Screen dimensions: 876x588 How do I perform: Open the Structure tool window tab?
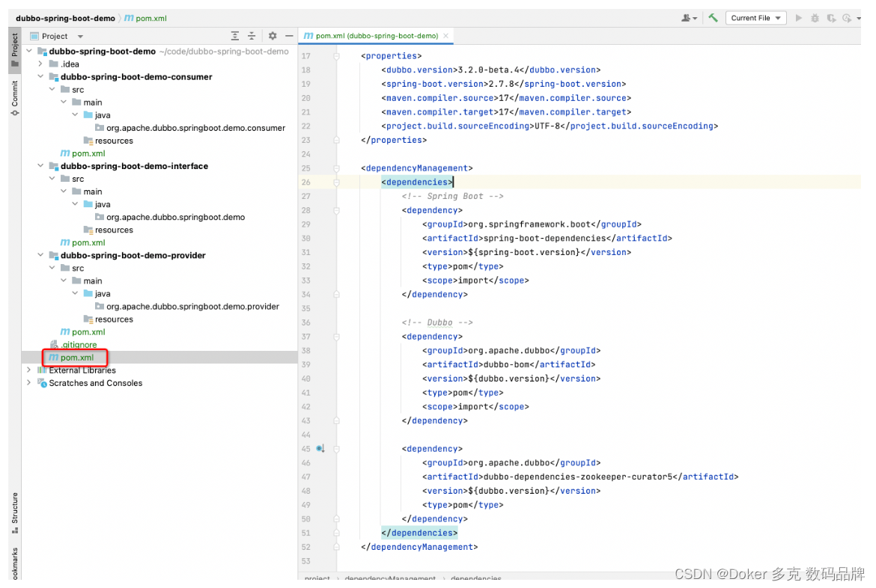click(x=14, y=512)
